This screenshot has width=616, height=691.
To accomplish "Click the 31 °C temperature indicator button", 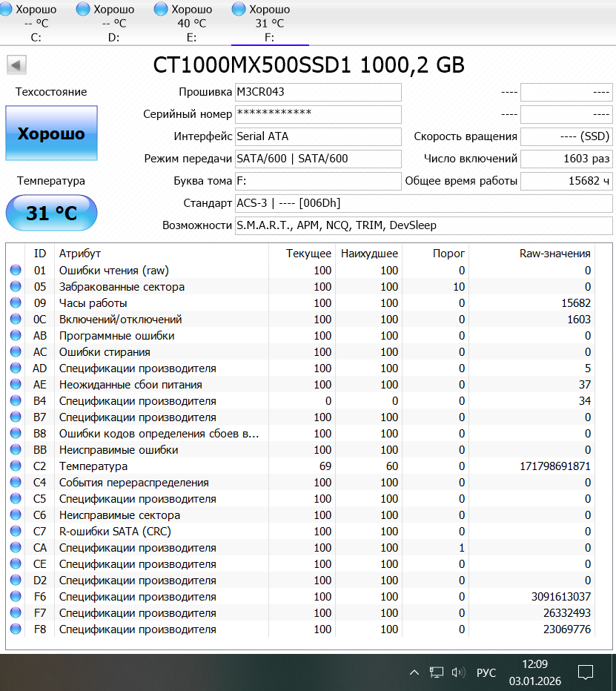I will (52, 213).
